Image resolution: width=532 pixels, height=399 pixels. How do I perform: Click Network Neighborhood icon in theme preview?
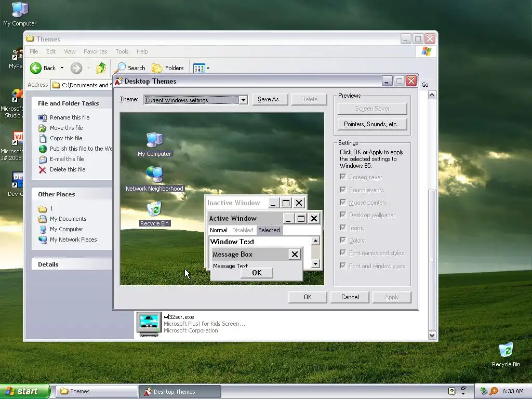(155, 175)
